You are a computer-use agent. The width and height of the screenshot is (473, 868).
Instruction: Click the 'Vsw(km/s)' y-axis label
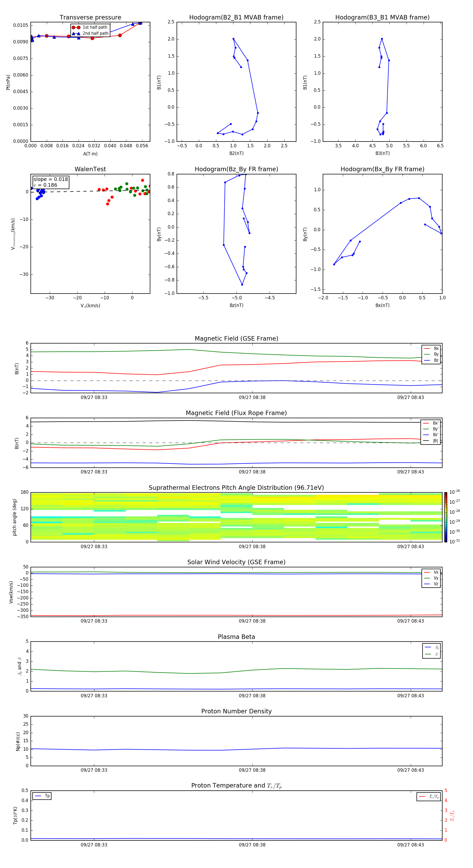coord(11,592)
